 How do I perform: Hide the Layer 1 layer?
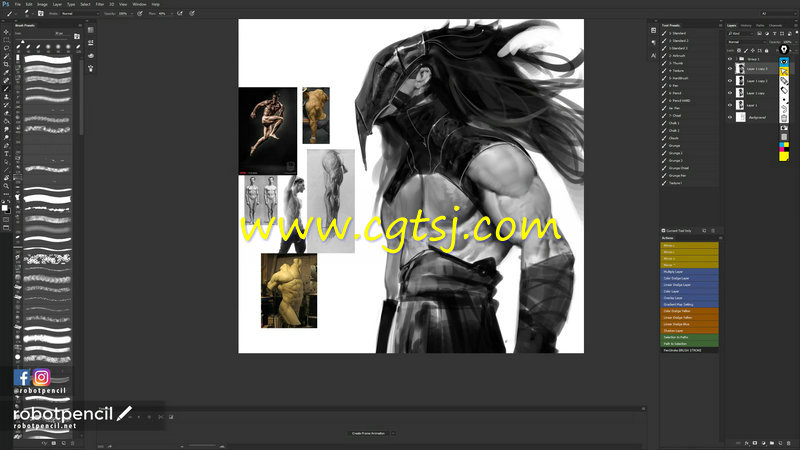(730, 105)
